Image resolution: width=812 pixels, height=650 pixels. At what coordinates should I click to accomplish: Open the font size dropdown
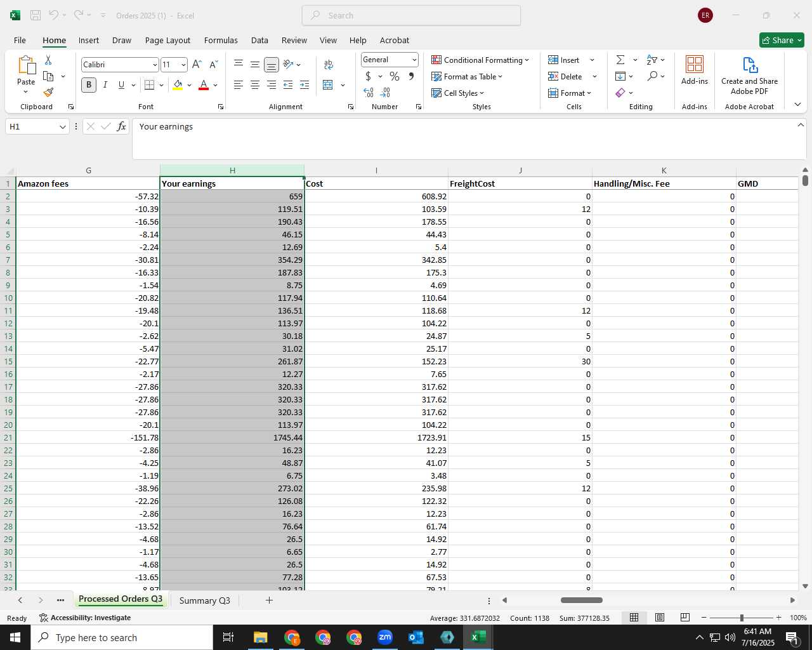[183, 65]
